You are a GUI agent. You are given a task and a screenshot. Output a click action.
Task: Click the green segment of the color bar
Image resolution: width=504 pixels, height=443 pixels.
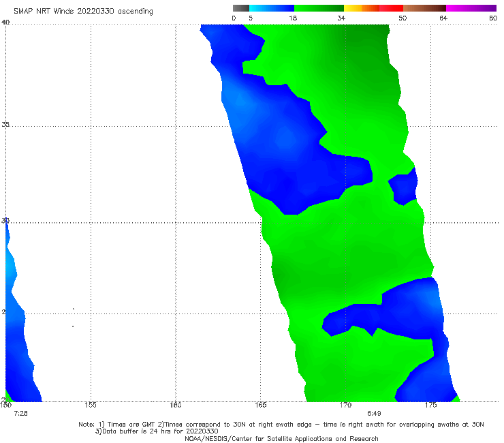click(x=319, y=8)
